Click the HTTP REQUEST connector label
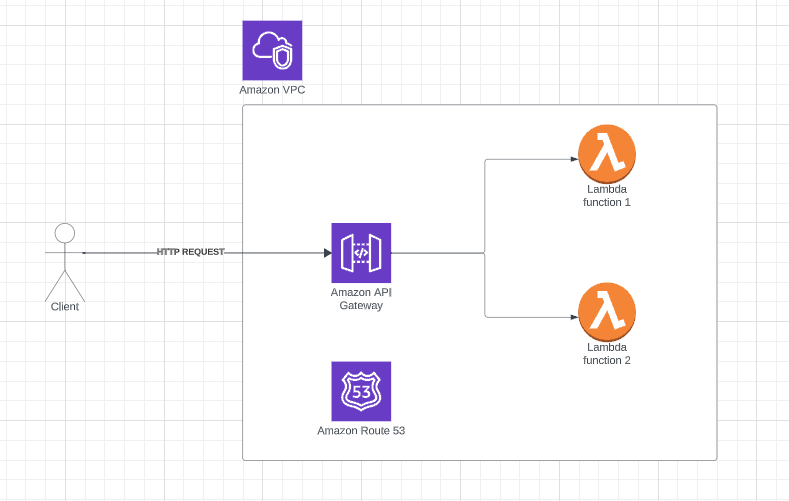 pyautogui.click(x=190, y=252)
